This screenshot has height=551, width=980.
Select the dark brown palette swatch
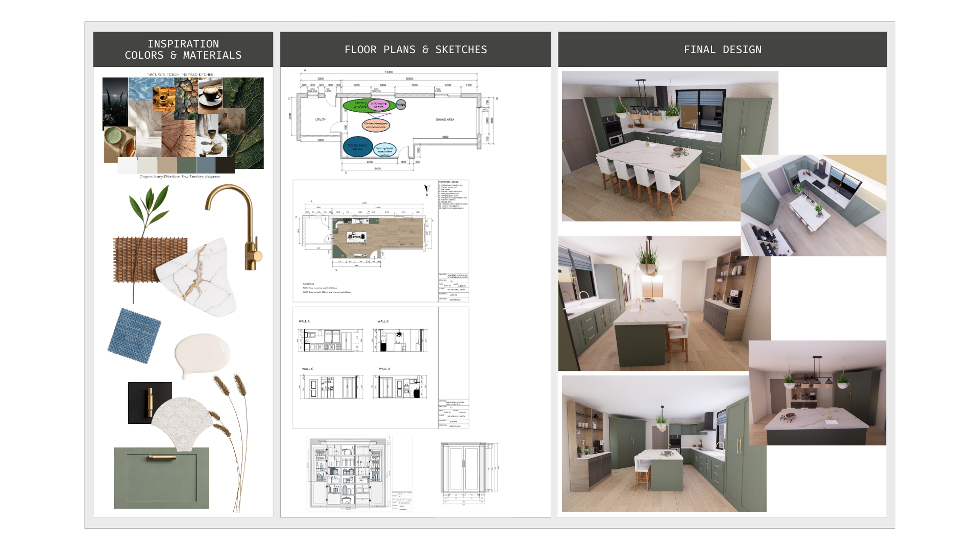(225, 165)
